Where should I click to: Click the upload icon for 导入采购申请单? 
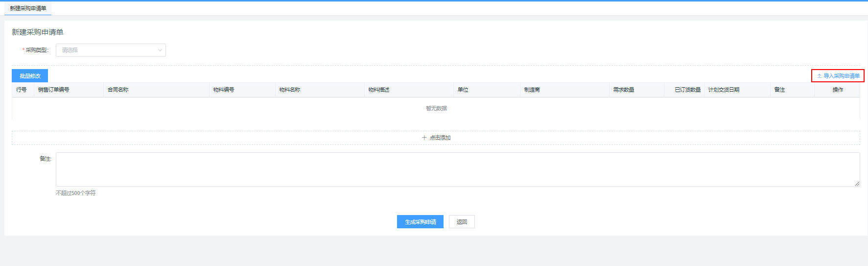[819, 76]
